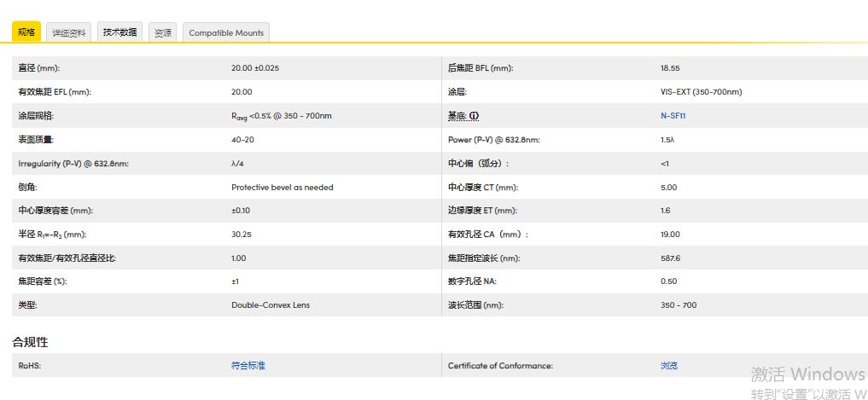Switch to Compatible Mounts tab
This screenshot has height=400, width=868.
pyautogui.click(x=226, y=32)
